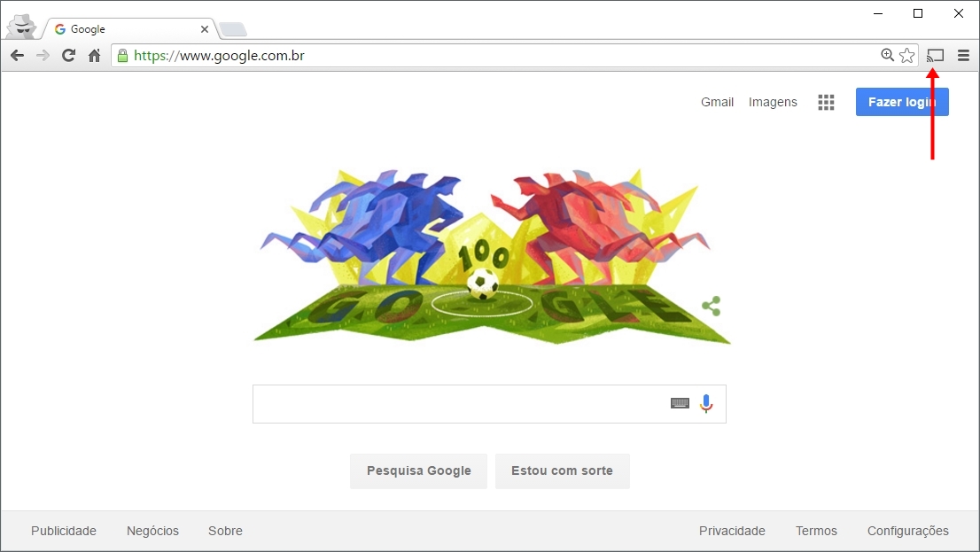Viewport: 980px width, 552px height.
Task: Click the Fazer login button
Action: tap(902, 102)
